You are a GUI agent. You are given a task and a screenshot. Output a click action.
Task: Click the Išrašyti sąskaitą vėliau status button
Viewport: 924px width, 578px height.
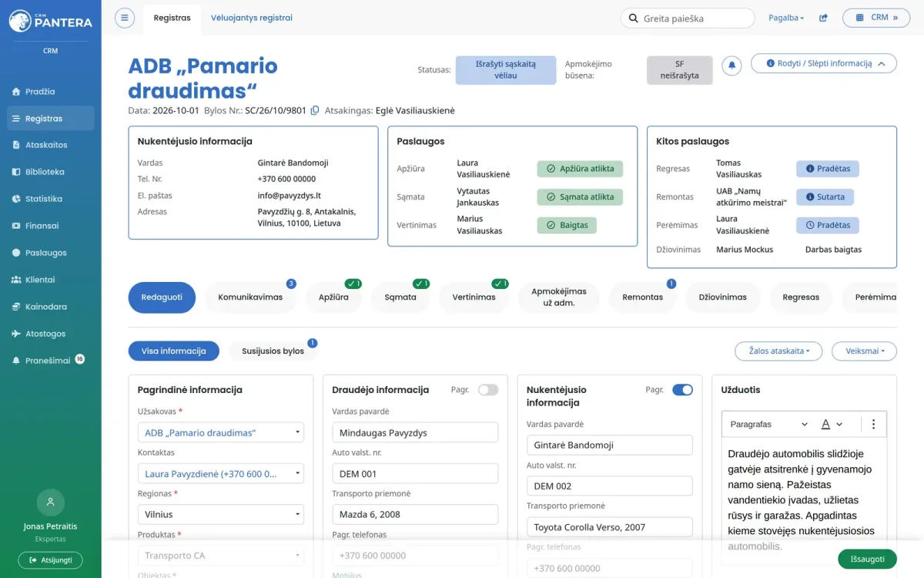pyautogui.click(x=506, y=70)
